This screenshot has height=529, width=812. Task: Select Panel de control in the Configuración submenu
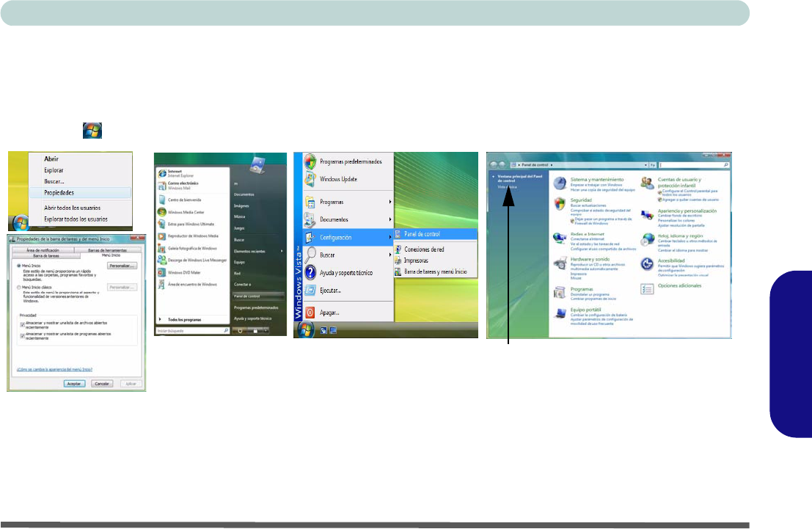click(436, 234)
